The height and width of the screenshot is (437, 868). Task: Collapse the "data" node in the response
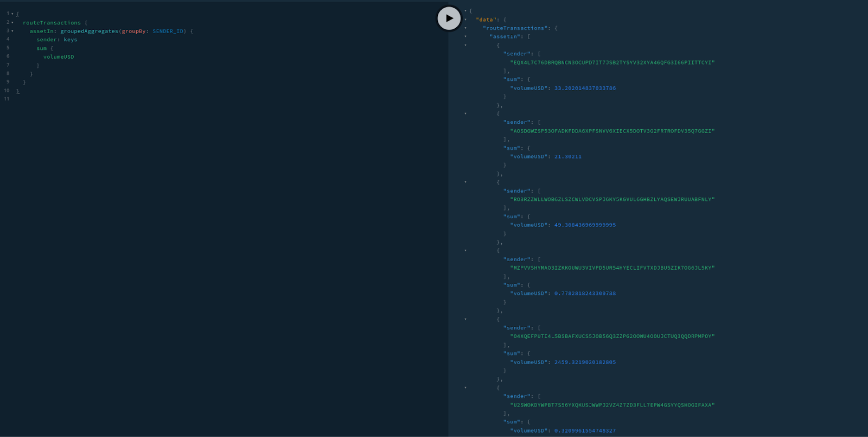(x=465, y=20)
